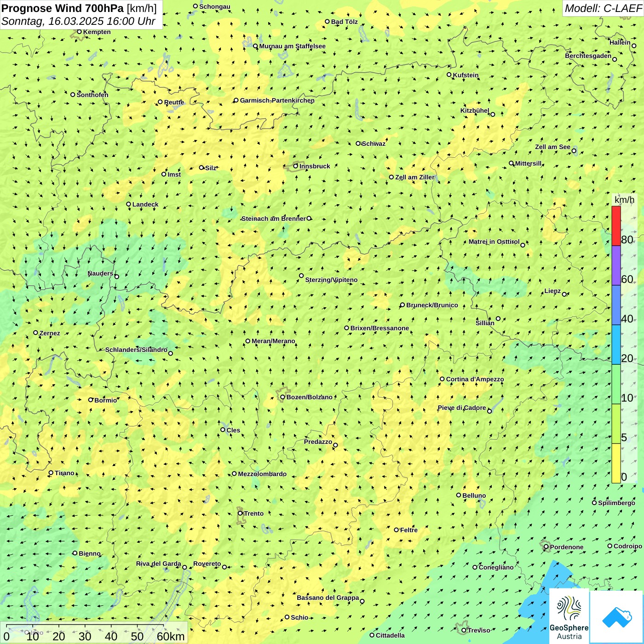The width and height of the screenshot is (644, 644).
Task: Click the Meran/Merano label
Action: [273, 341]
